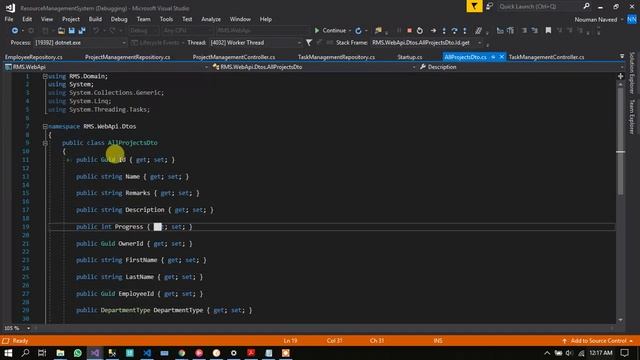Expand the tab overflow dropdown arrow

(622, 56)
